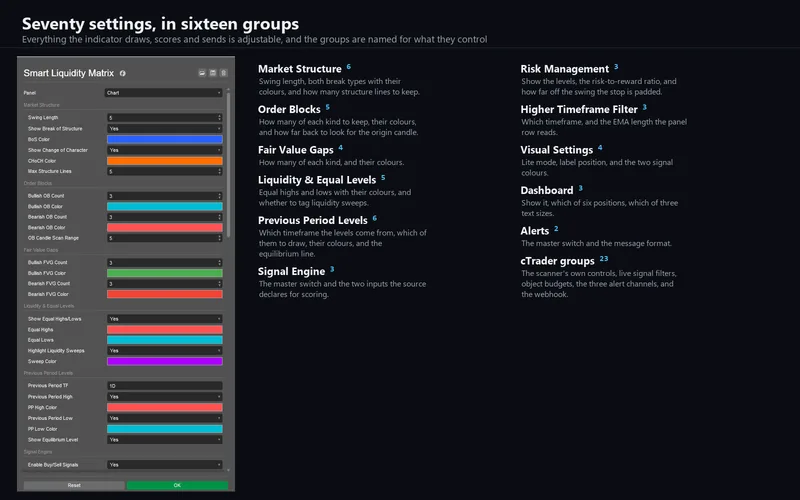Click the Bearish OB Count stepper arrows
Viewport: 800px width, 500px height.
(x=219, y=217)
